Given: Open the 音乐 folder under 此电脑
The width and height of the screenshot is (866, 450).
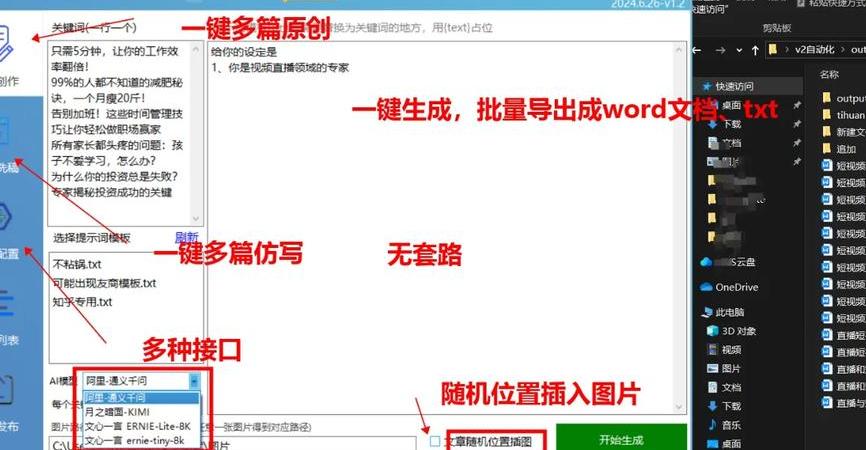Looking at the screenshot, I should 724,425.
